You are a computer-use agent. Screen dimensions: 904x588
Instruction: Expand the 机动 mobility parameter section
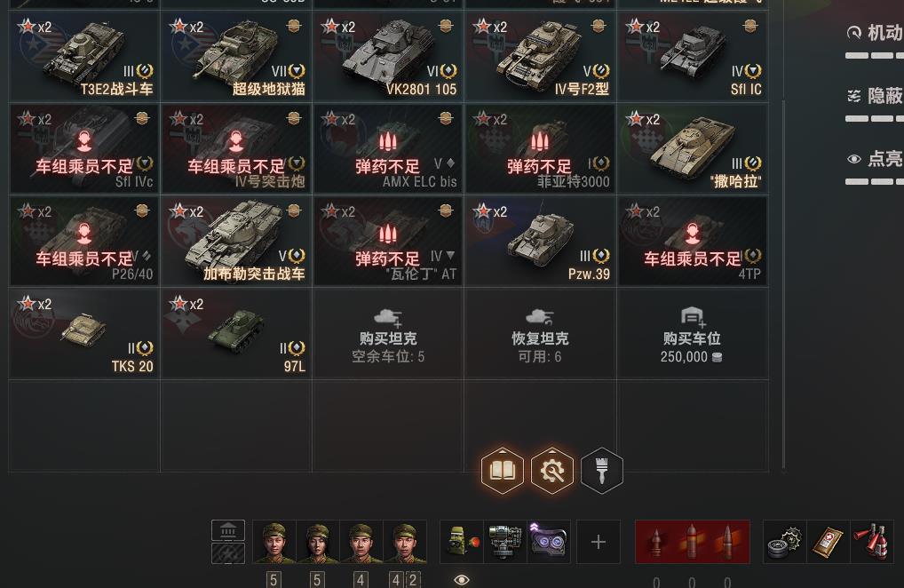pos(874,33)
